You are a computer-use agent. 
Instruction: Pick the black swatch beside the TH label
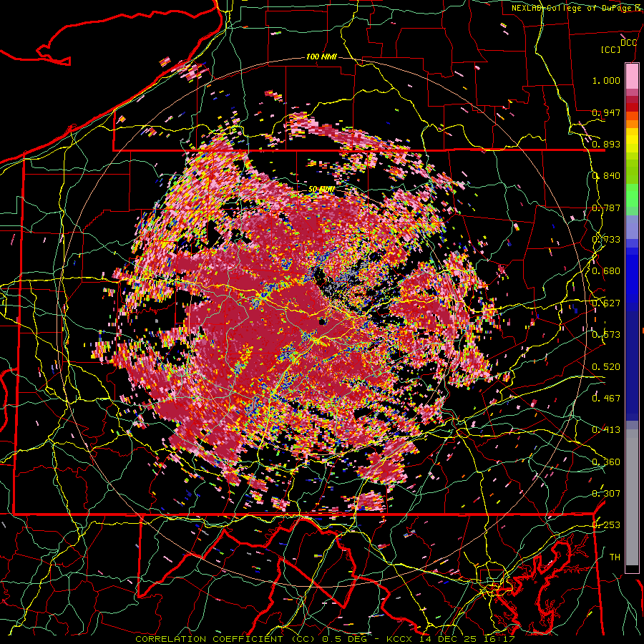point(632,569)
